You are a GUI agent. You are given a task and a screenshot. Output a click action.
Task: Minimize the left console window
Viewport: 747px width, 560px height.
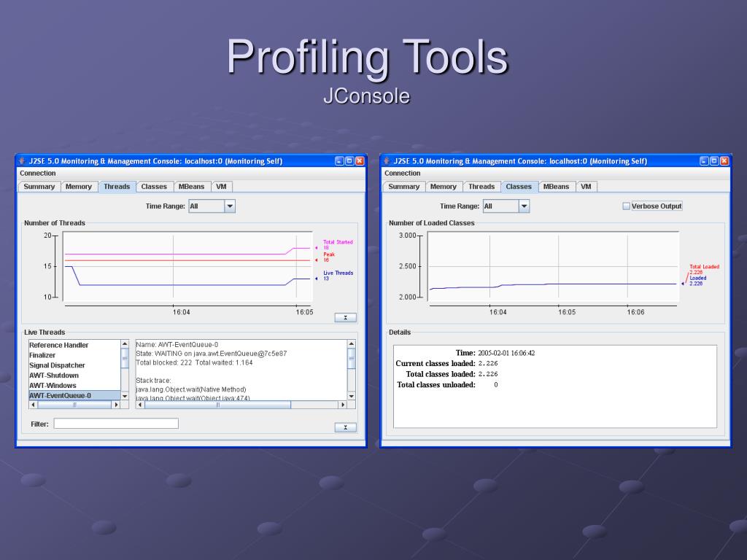click(x=339, y=161)
